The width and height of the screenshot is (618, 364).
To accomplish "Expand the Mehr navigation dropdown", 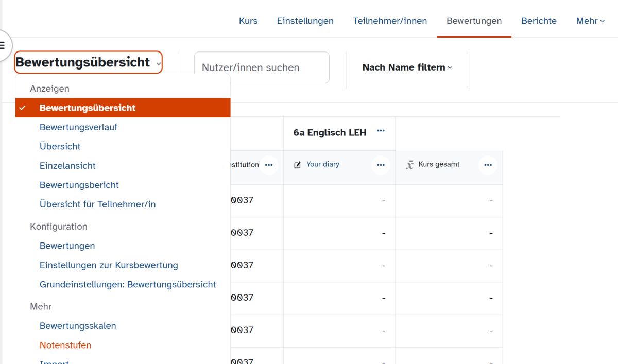I will coord(590,21).
